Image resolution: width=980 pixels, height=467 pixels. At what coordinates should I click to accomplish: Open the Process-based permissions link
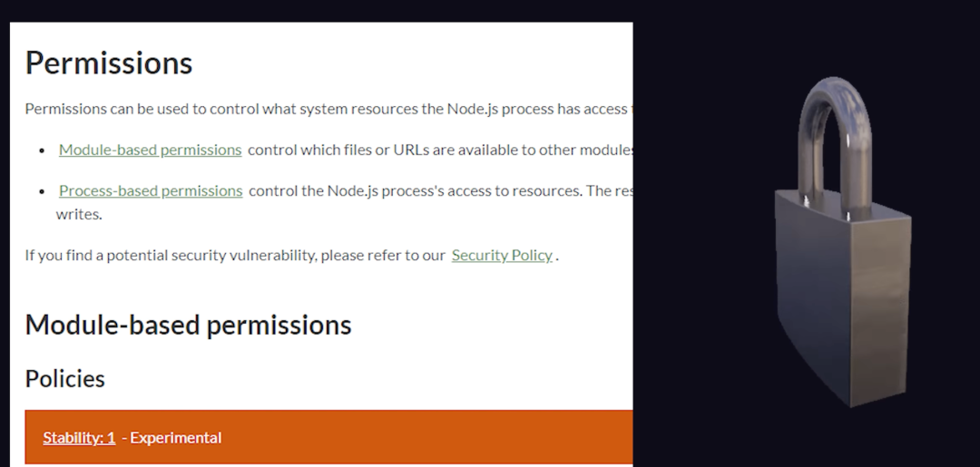(151, 191)
